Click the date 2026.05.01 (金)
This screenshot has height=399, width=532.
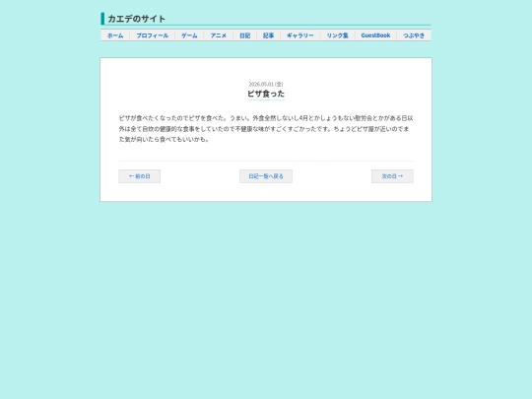point(266,84)
